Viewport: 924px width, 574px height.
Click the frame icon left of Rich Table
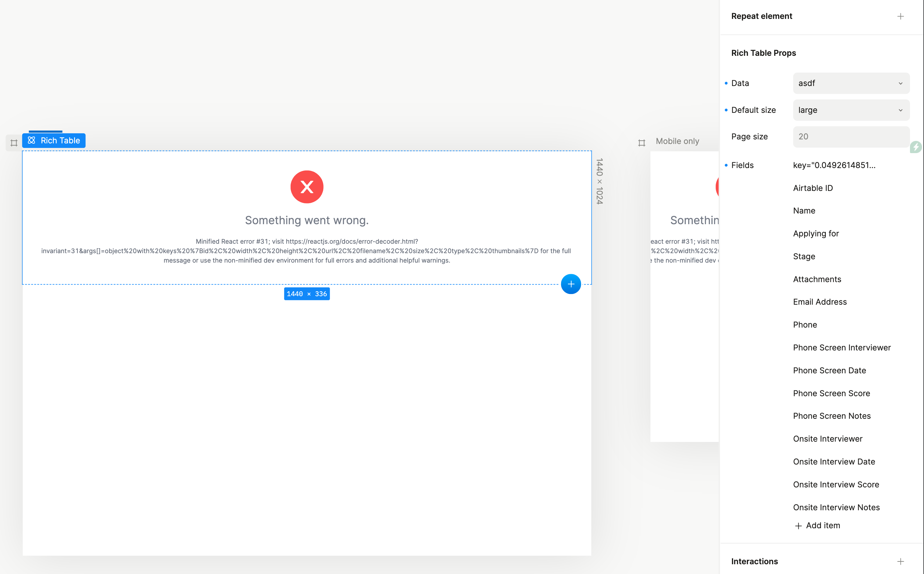[x=14, y=143]
